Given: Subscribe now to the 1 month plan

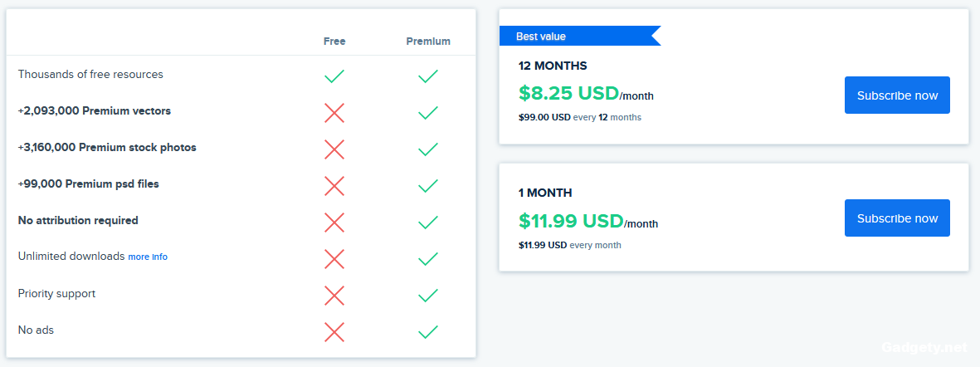Looking at the screenshot, I should click(897, 218).
